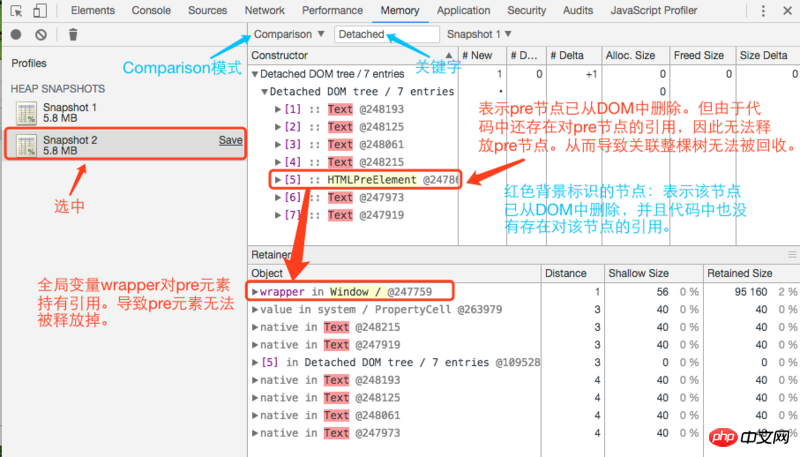This screenshot has width=800, height=457.
Task: Open the Security tab
Action: pos(527,10)
